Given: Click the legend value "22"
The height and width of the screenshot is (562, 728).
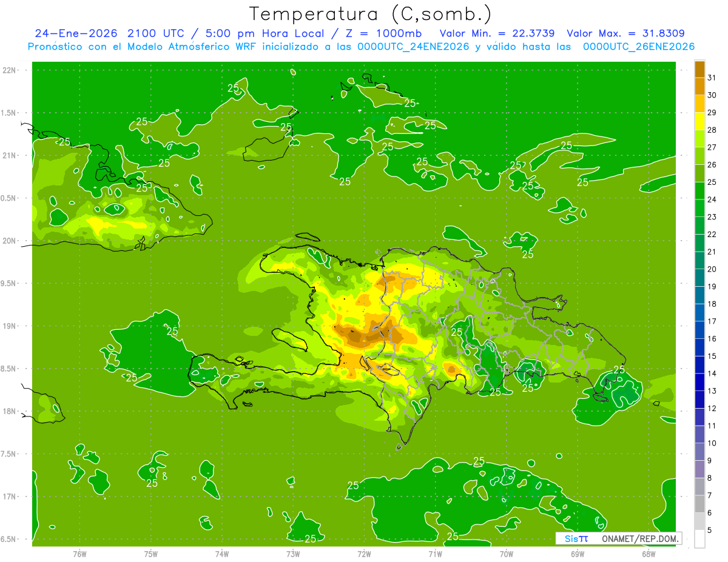Looking at the screenshot, I should [x=712, y=235].
